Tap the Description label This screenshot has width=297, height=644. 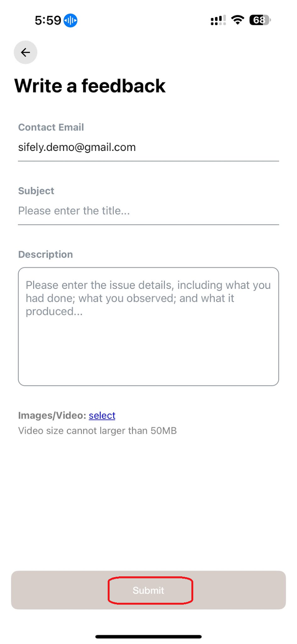click(x=45, y=254)
